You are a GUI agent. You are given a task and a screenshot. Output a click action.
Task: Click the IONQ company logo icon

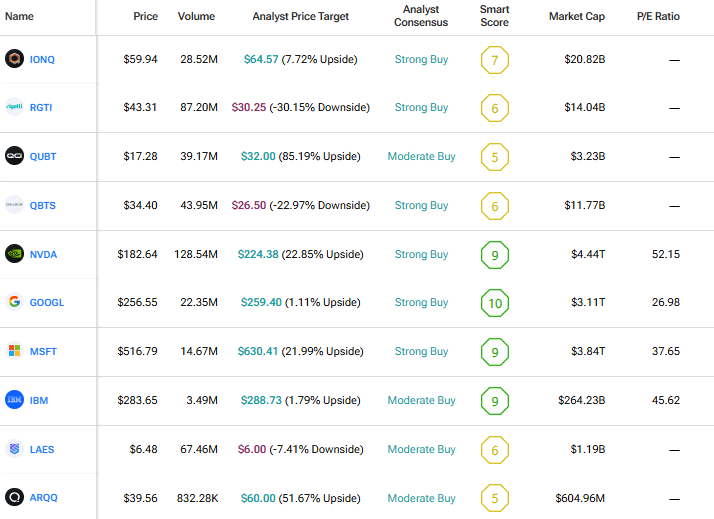[x=14, y=59]
